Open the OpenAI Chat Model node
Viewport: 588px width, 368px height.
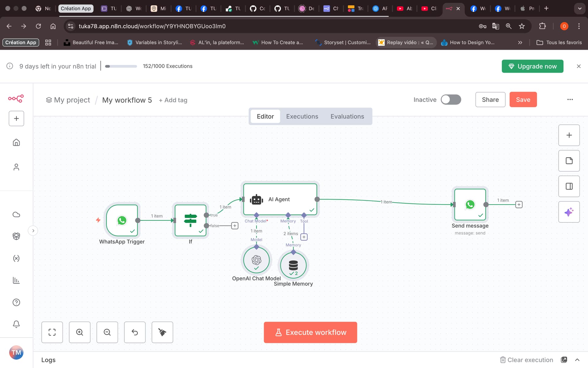tap(256, 260)
